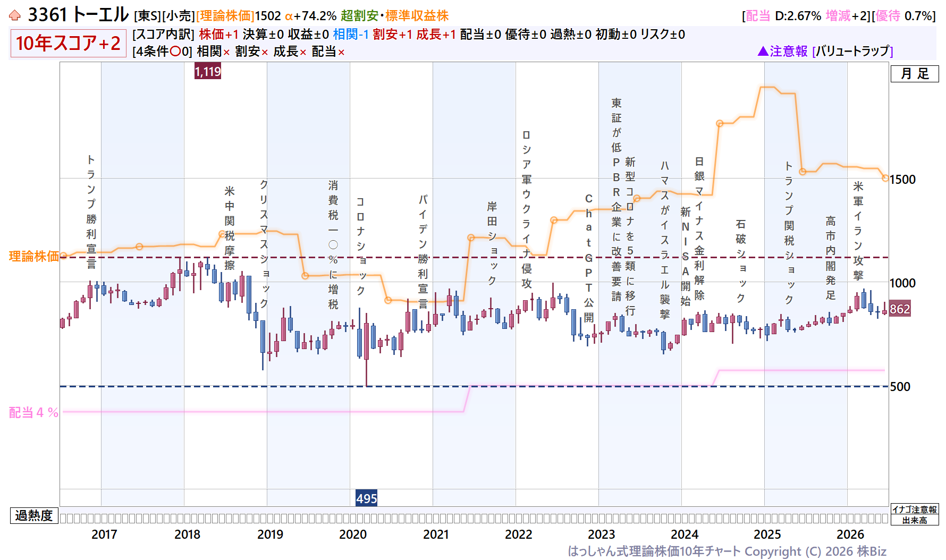Click the 2021 year axis label

436,534
